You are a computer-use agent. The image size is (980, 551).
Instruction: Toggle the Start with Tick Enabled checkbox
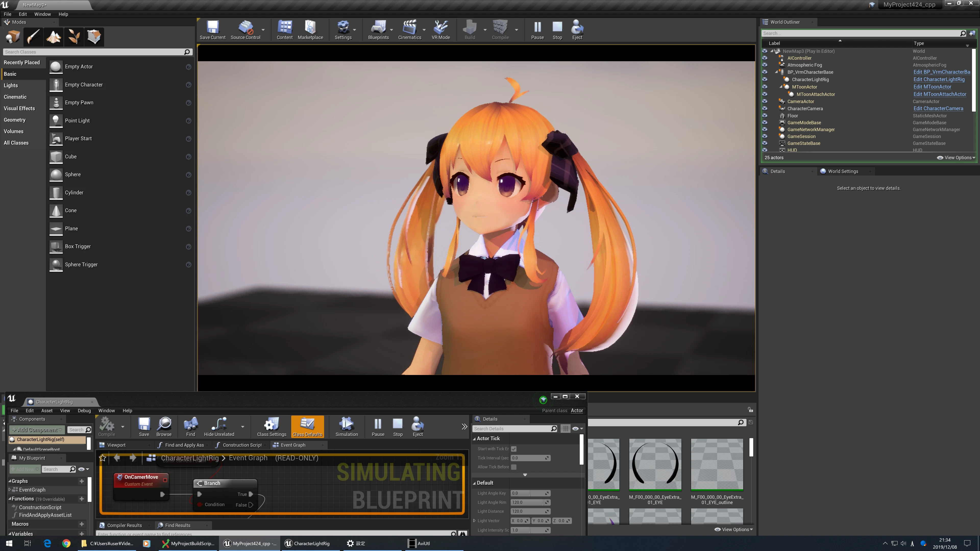513,449
